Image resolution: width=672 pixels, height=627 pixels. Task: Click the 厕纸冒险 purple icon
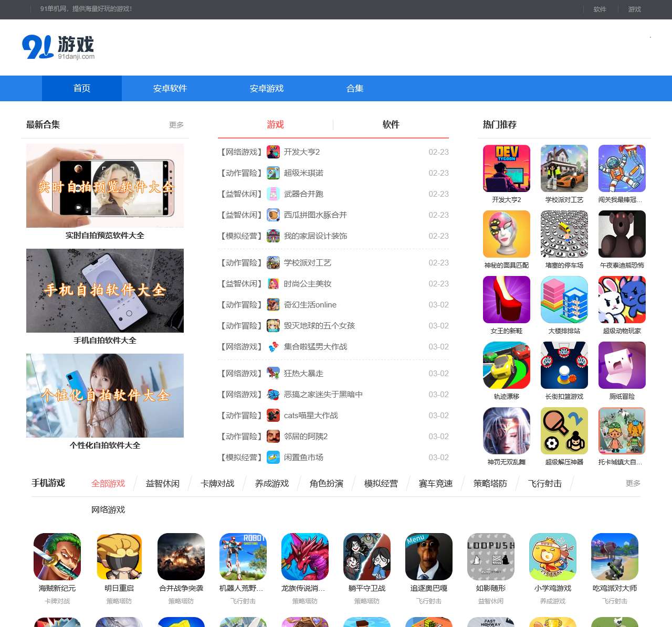pos(622,365)
